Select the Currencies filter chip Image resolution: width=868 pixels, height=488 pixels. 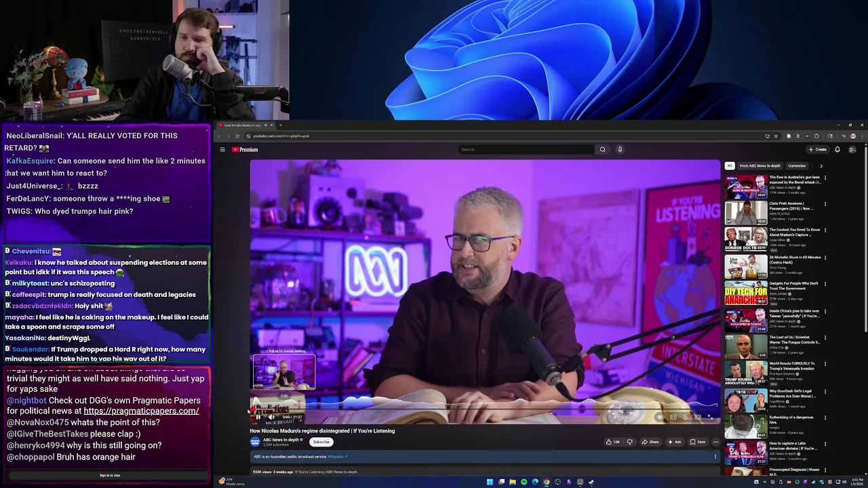(797, 165)
